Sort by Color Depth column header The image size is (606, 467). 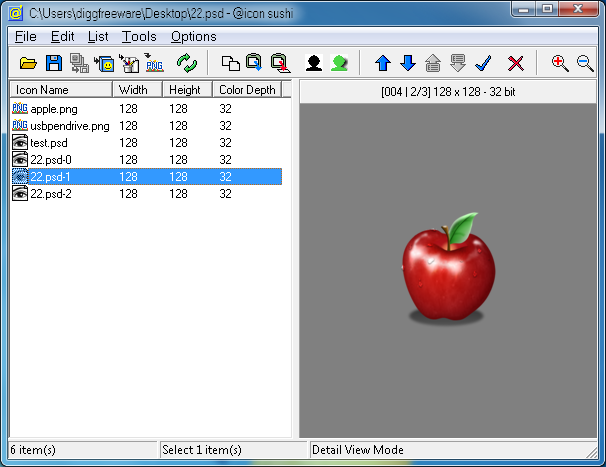pos(247,89)
